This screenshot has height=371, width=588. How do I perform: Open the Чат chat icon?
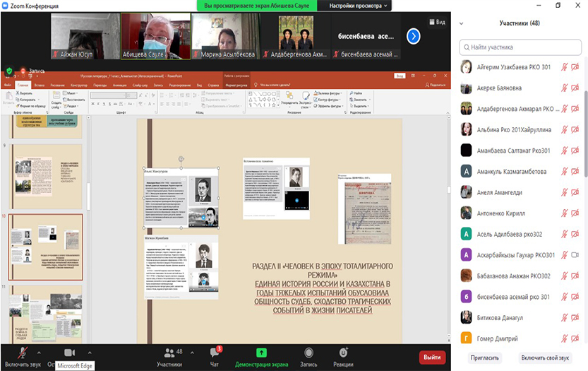214,352
